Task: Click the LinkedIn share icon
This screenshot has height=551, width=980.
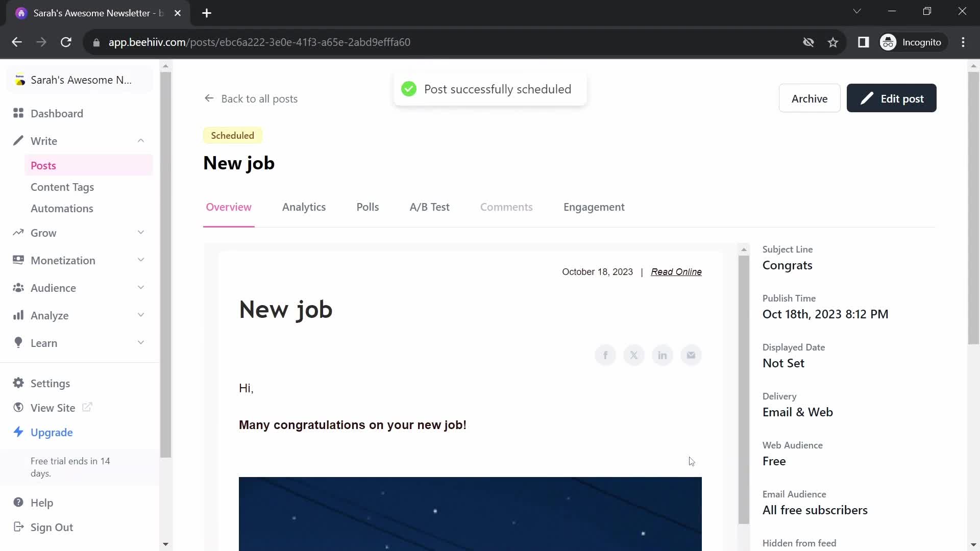Action: (x=663, y=355)
